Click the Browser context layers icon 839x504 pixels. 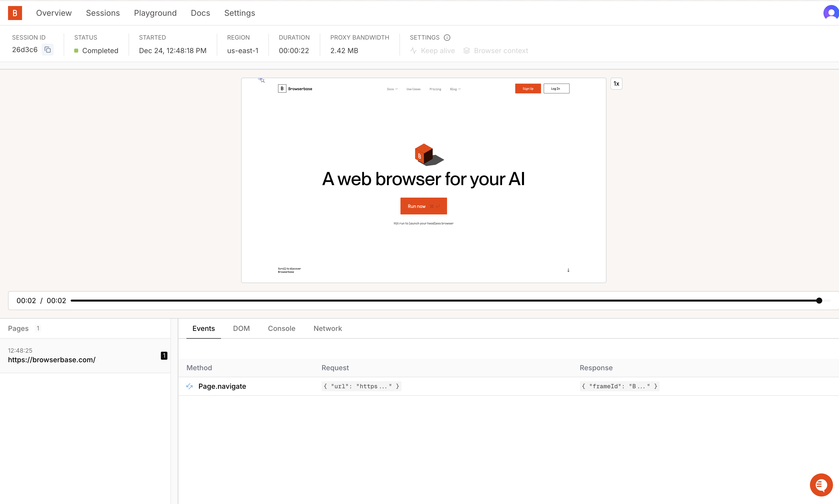[467, 51]
